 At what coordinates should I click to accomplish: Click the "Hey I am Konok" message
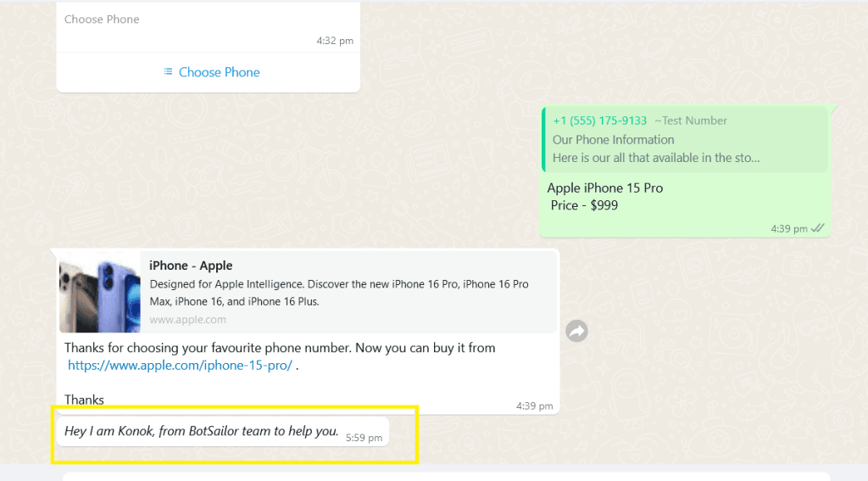click(201, 431)
